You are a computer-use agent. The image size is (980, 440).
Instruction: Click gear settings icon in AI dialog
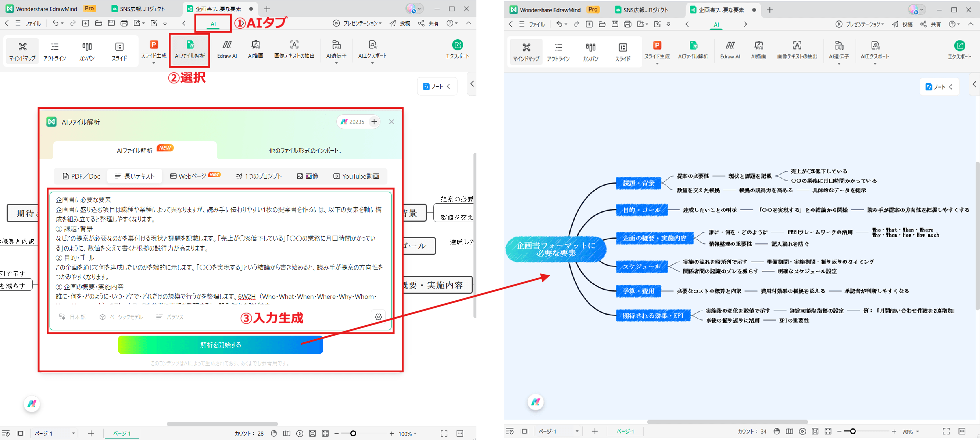[x=378, y=317]
